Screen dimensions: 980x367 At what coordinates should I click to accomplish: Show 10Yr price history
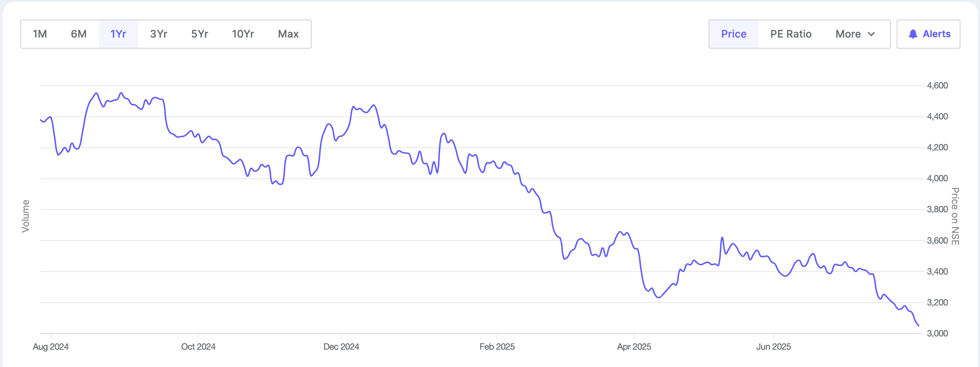(x=243, y=34)
